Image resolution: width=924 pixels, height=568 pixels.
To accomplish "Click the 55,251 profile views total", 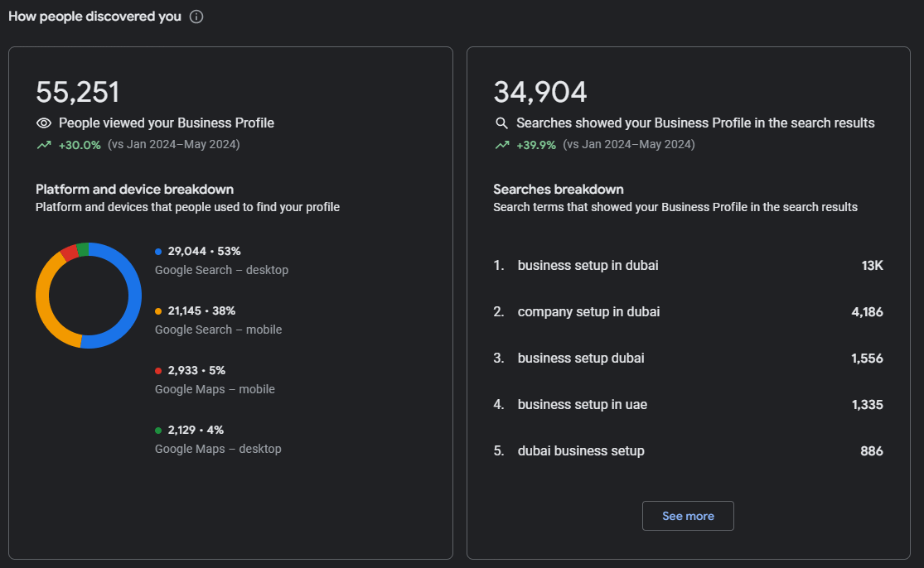I will click(78, 92).
